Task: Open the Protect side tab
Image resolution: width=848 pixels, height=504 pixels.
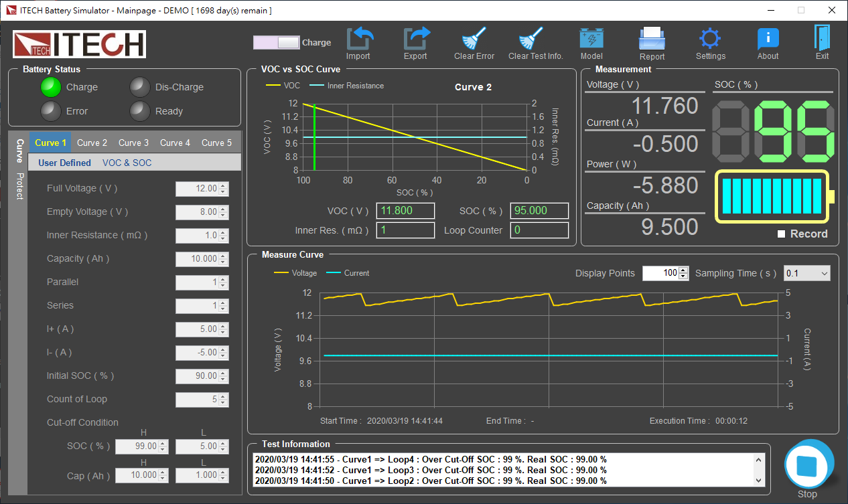Action: pos(20,186)
